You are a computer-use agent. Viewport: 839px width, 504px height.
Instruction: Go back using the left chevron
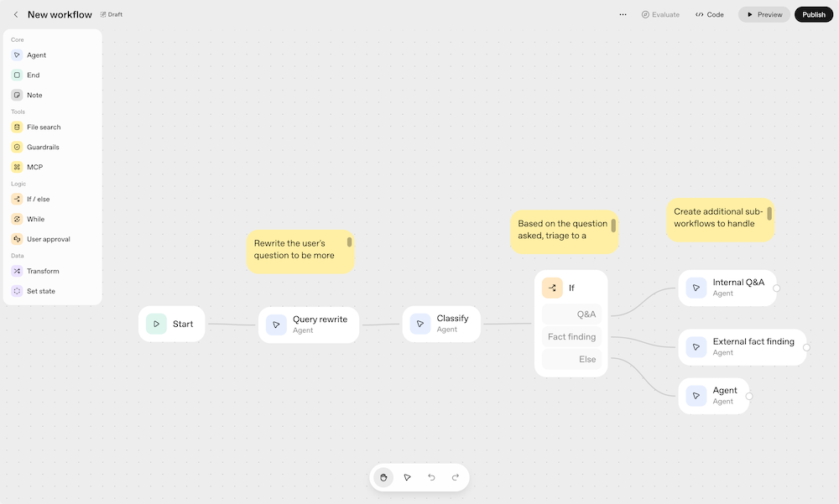[x=15, y=14]
